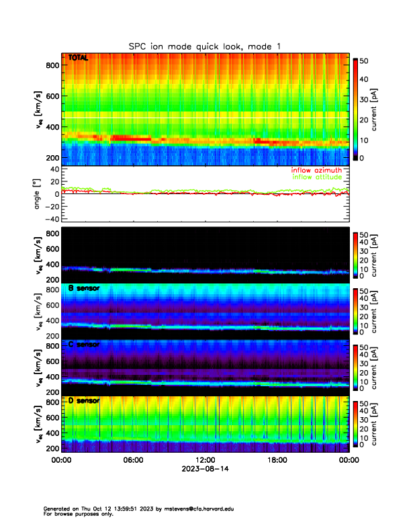Viewport: 411px width, 532px height.
Task: Click the TOTAL panel's current color bar
Action: point(356,109)
